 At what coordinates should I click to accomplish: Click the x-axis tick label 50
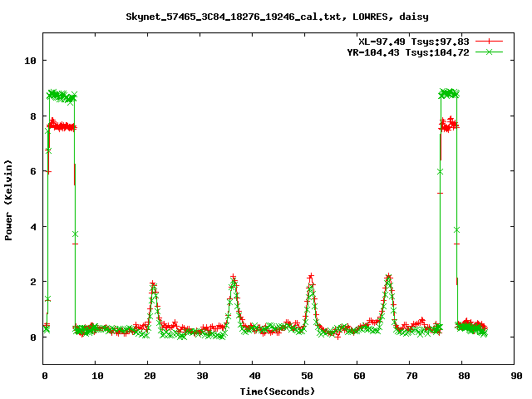(x=307, y=376)
